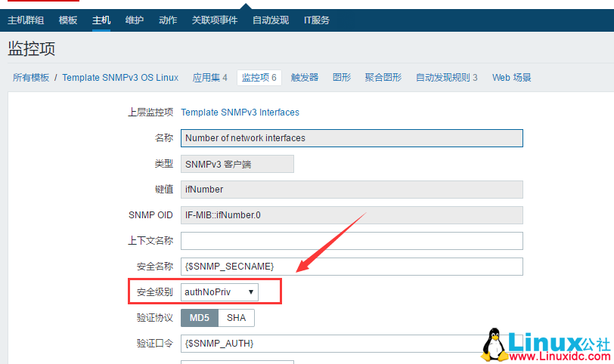
Task: Click the 上下文名称 input field
Action: 352,241
